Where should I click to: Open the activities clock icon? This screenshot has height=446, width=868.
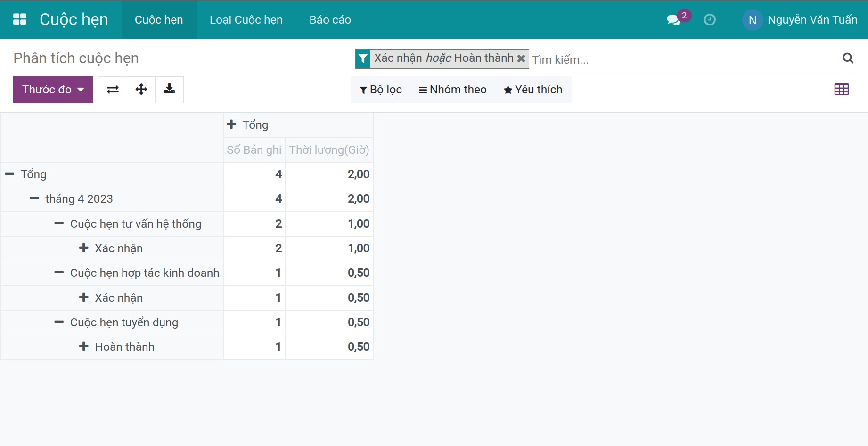pyautogui.click(x=710, y=19)
